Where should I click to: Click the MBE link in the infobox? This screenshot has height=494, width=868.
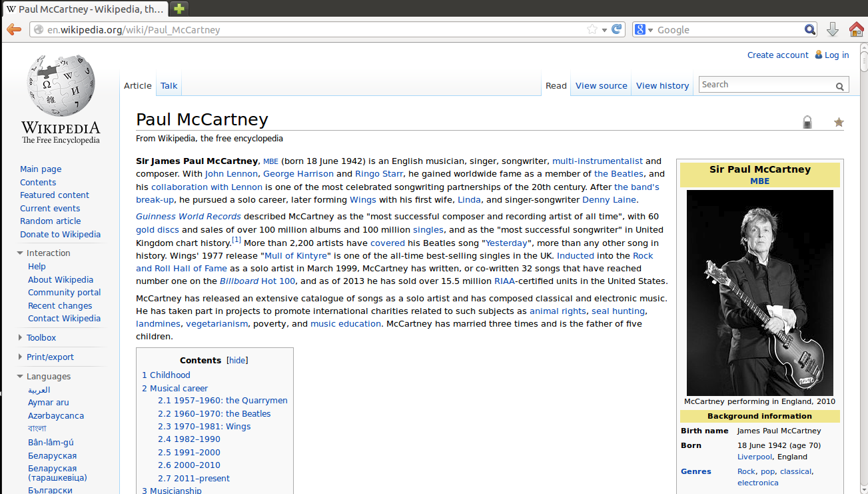(759, 181)
